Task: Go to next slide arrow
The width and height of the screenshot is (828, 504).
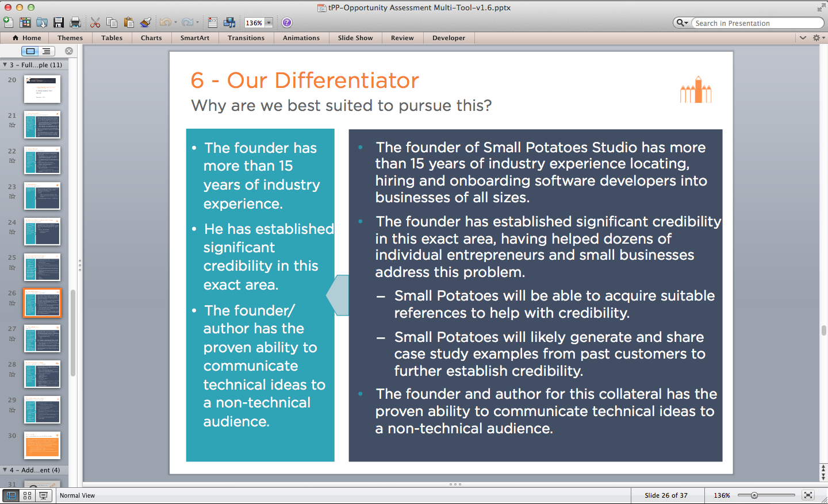Action: tap(823, 476)
